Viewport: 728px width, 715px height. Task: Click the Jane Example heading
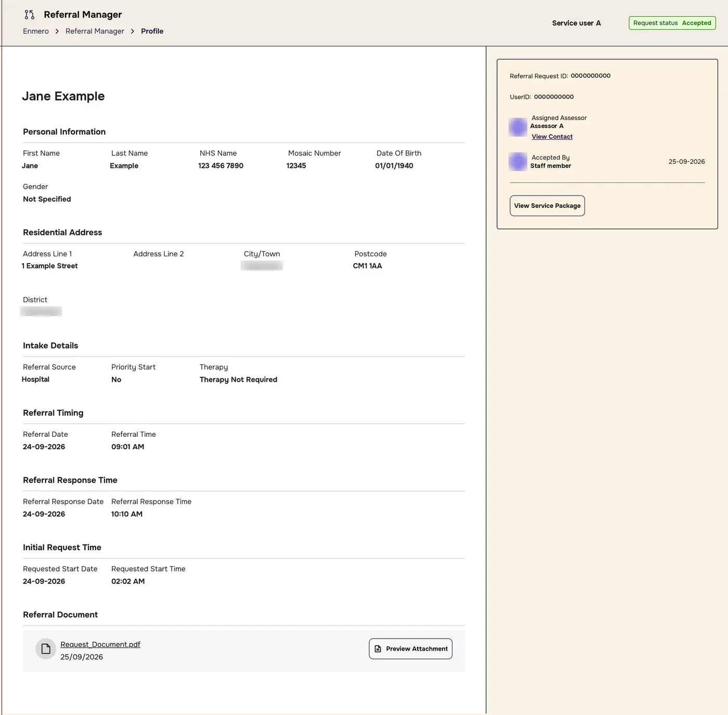tap(63, 96)
